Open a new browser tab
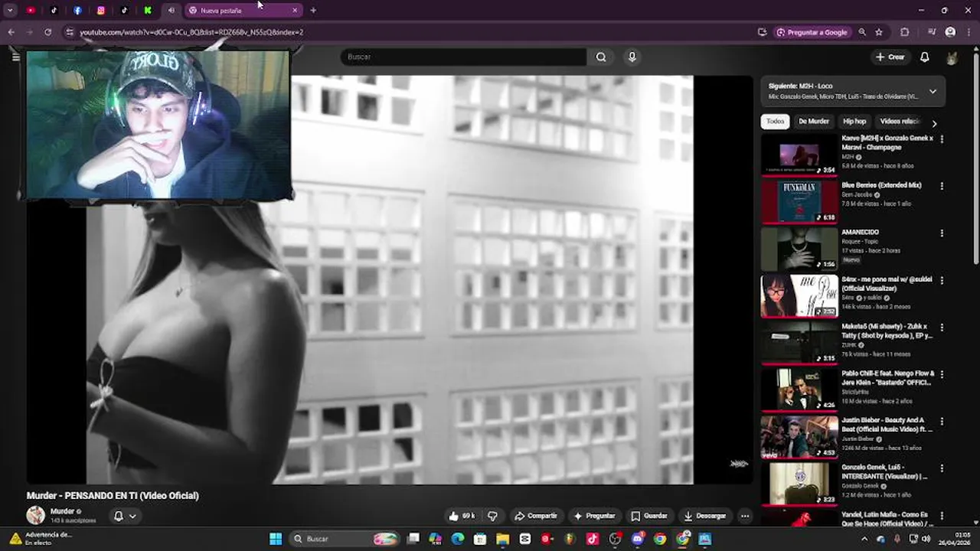This screenshot has height=551, width=980. 313,10
